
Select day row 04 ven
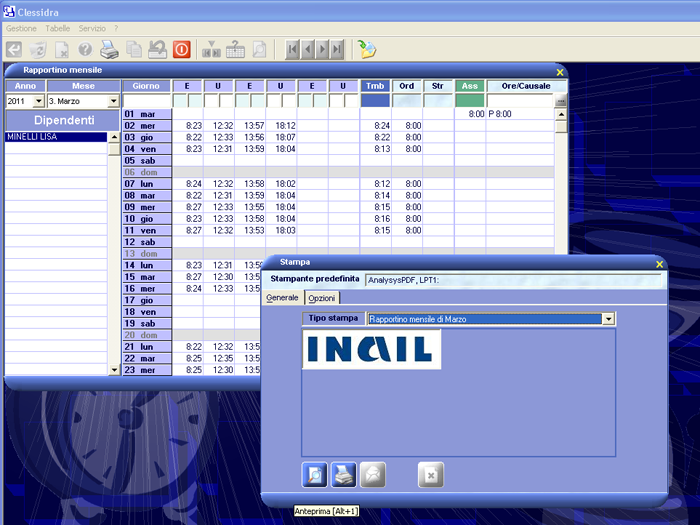click(x=147, y=149)
